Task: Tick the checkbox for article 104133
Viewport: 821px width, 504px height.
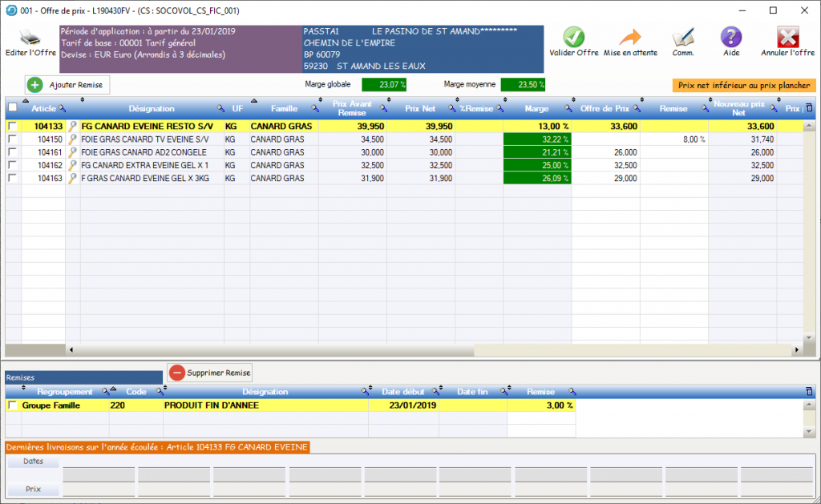Action: point(13,127)
